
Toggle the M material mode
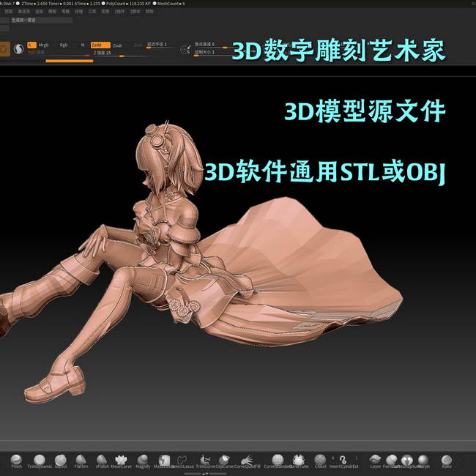(x=82, y=45)
